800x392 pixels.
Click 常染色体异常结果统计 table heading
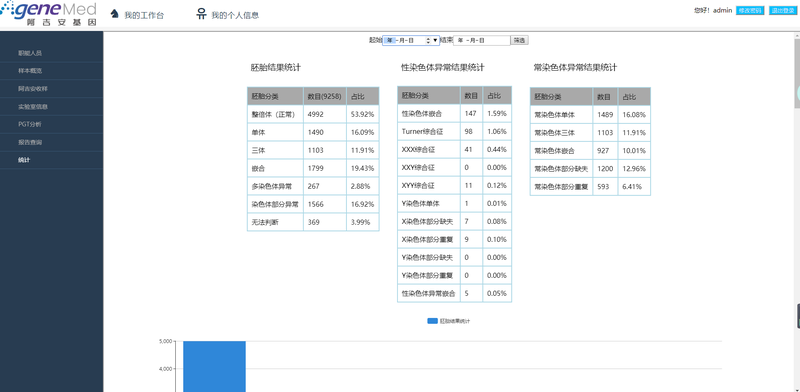[576, 67]
